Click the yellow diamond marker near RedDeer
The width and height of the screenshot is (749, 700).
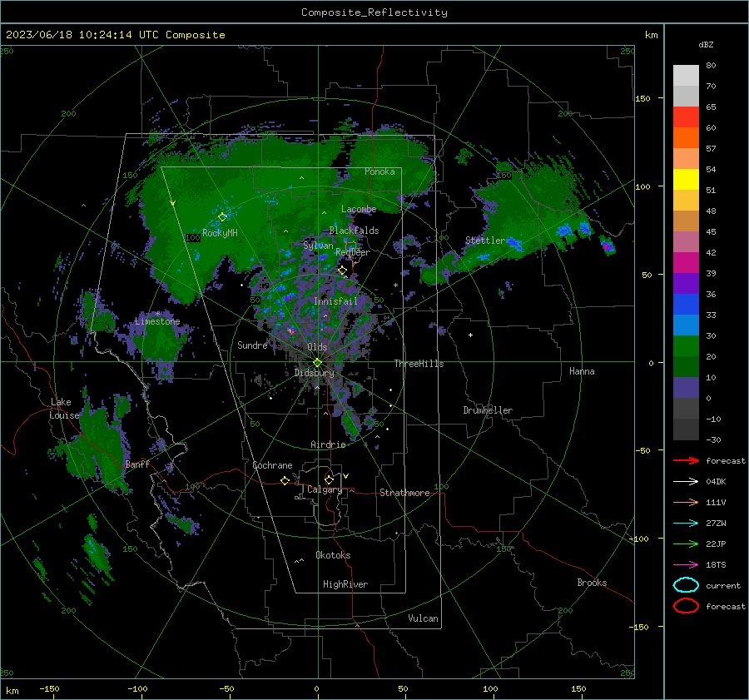(343, 271)
